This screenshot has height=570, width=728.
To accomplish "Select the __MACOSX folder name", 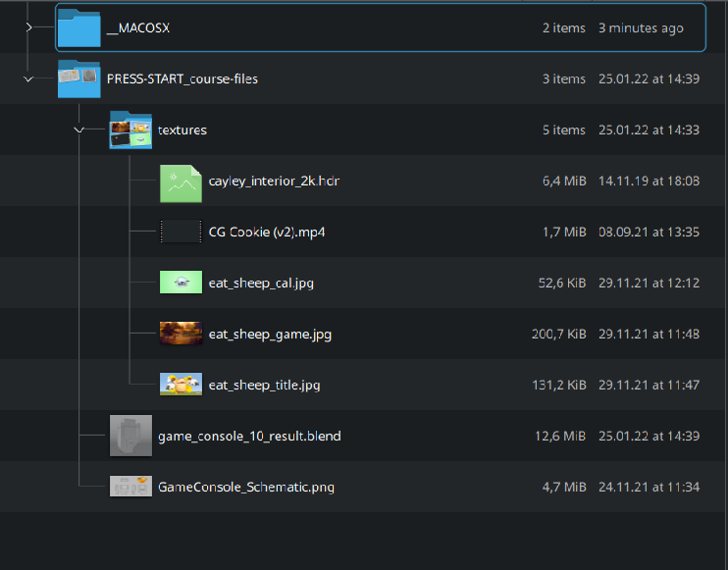I will click(x=138, y=27).
